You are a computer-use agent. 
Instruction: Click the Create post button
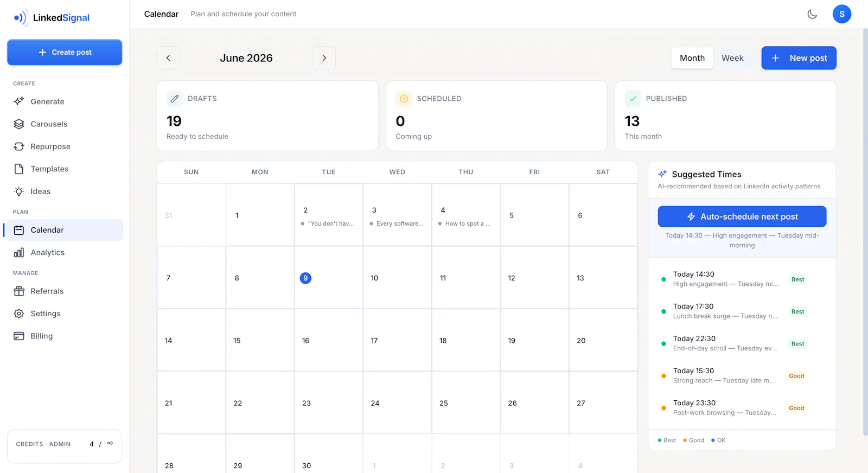pos(65,52)
